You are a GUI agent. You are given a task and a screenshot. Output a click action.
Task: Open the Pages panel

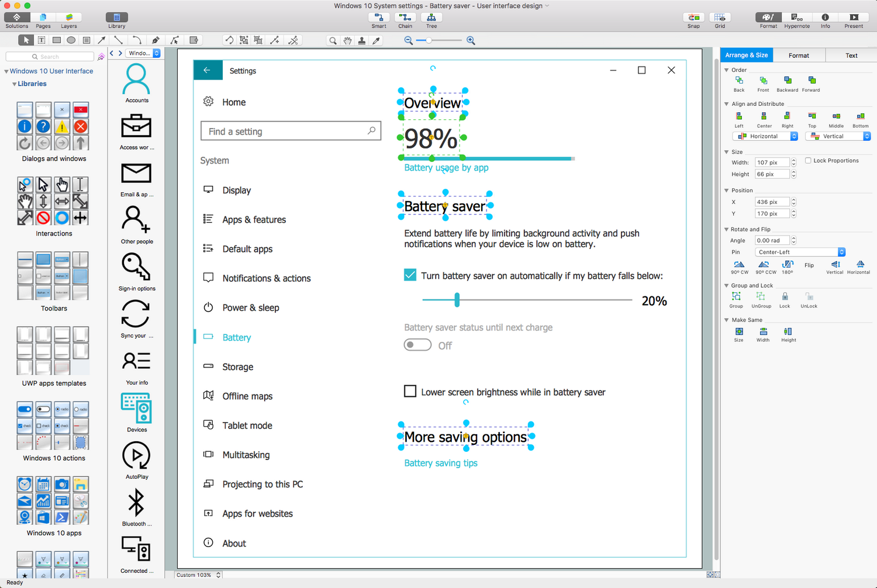(43, 20)
